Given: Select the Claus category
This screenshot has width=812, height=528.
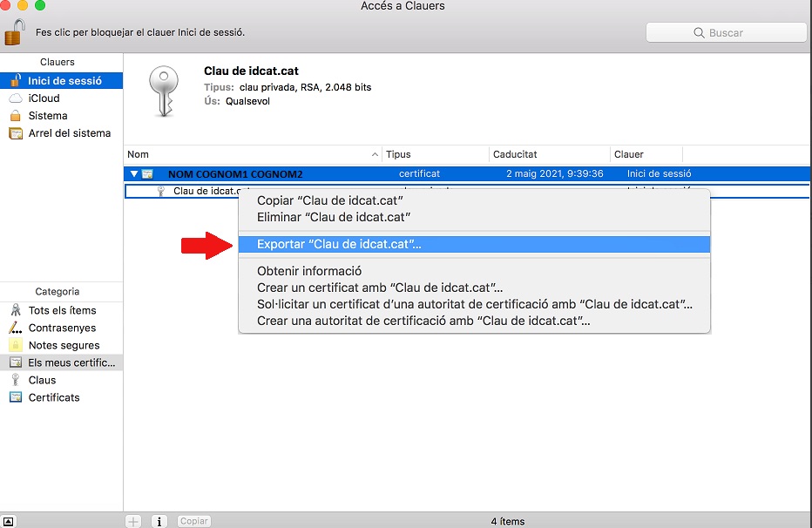Looking at the screenshot, I should pyautogui.click(x=42, y=380).
